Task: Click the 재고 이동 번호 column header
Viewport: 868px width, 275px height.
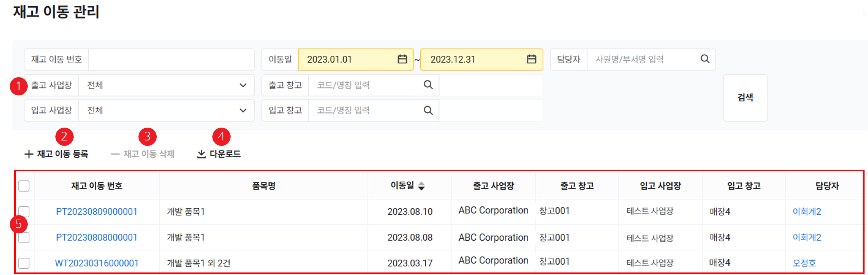Action: 97,186
